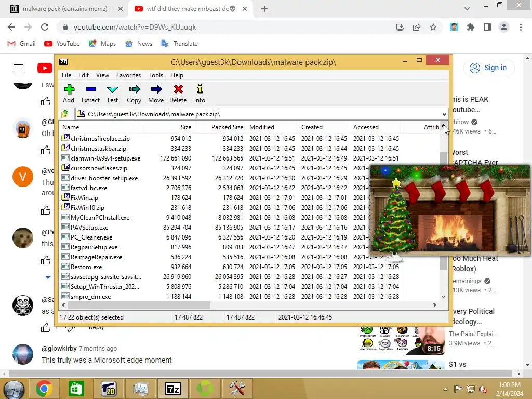Image resolution: width=532 pixels, height=399 pixels.
Task: Choose the Copy toolbar icon
Action: pyautogui.click(x=134, y=94)
